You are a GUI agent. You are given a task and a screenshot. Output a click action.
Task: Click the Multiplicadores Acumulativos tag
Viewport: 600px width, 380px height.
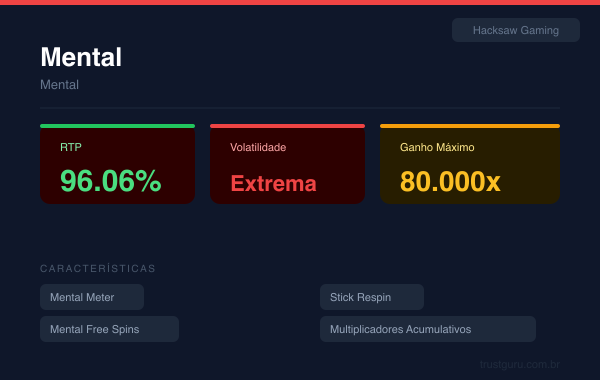point(428,329)
